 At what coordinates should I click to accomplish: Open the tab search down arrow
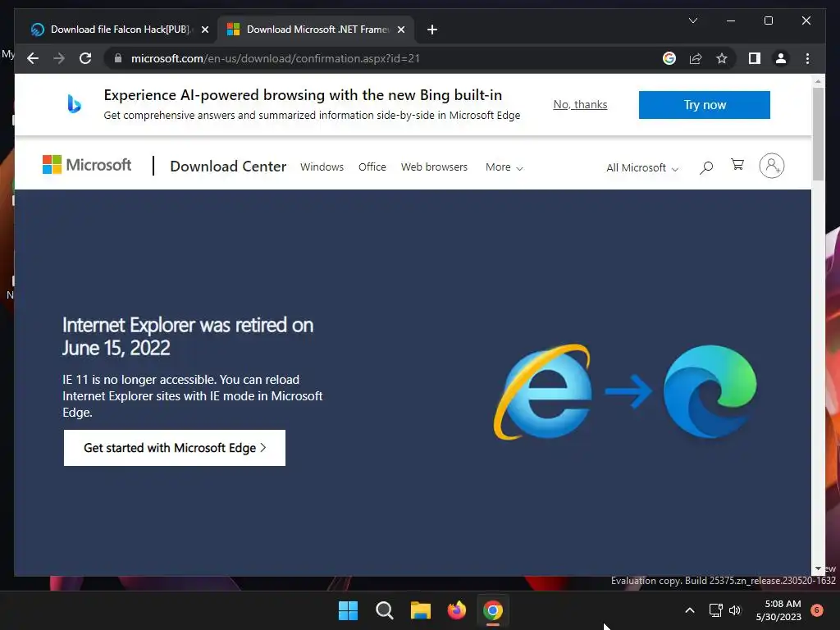(692, 21)
